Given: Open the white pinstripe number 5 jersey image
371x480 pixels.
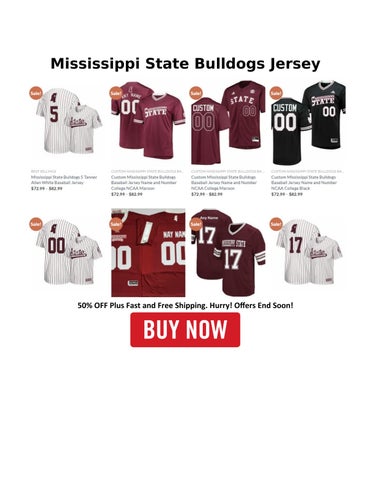Looking at the screenshot, I should [x=68, y=121].
